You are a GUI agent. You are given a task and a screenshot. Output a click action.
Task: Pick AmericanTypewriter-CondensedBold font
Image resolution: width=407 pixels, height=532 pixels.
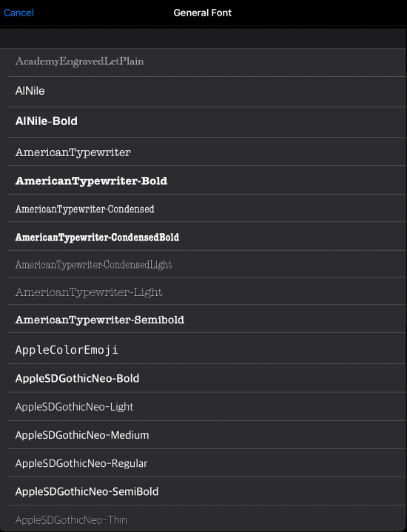click(x=203, y=236)
